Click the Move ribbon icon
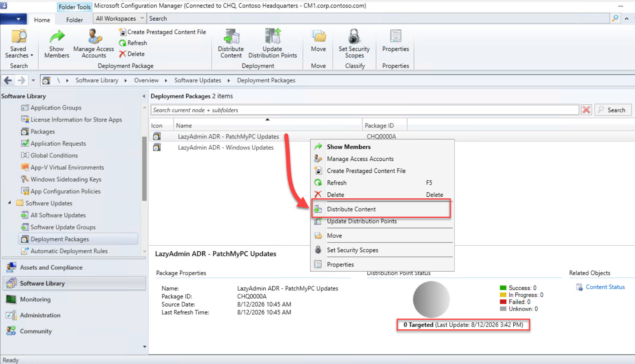 318,41
